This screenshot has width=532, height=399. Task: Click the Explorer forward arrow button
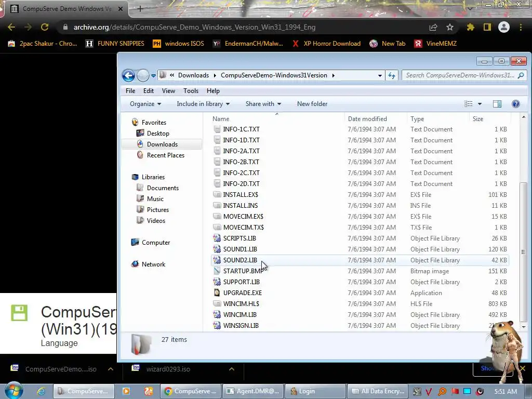[x=143, y=75]
